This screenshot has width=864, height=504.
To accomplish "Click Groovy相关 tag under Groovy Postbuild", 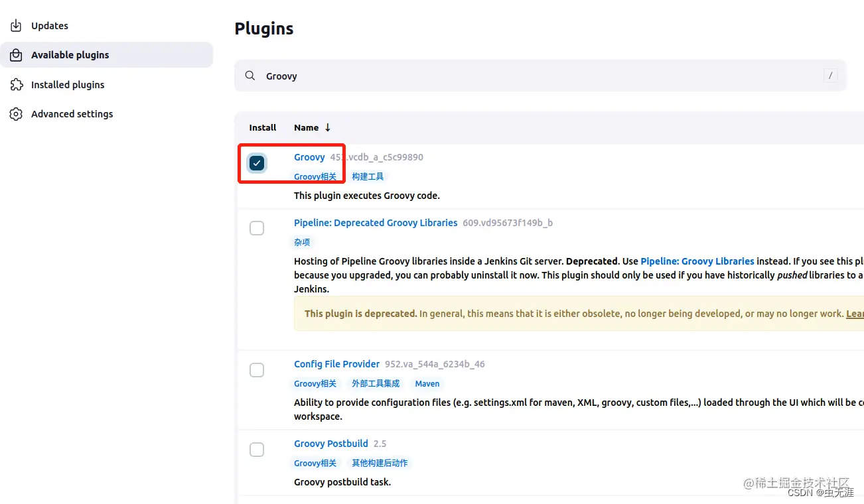I will [x=315, y=463].
